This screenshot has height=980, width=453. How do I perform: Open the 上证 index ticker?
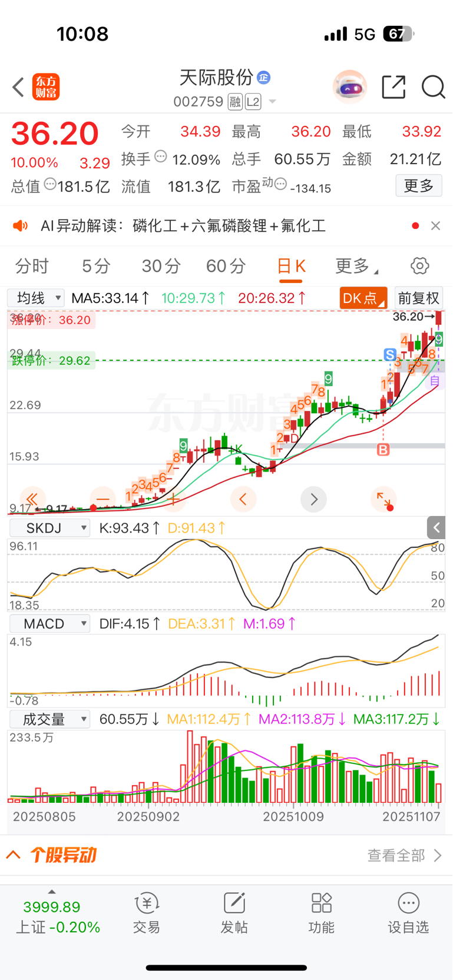point(58,917)
